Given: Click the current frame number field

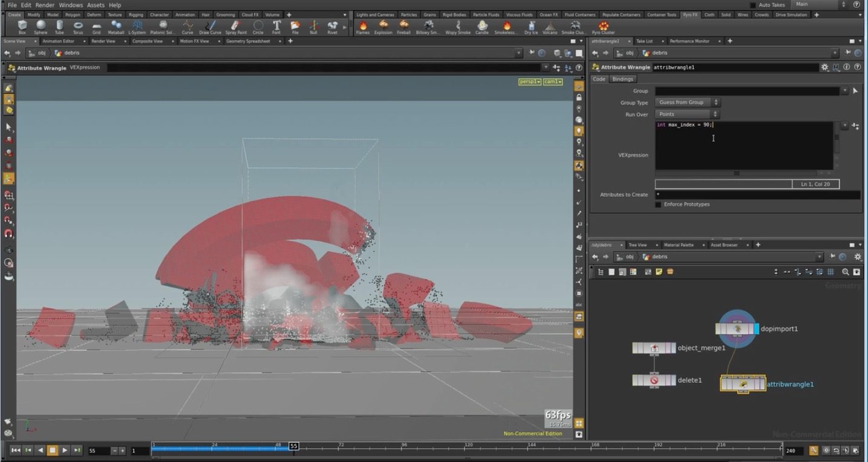Looking at the screenshot, I should coord(99,451).
